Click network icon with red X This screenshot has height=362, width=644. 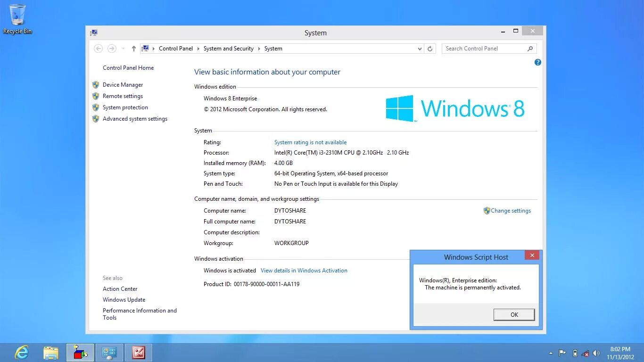click(x=586, y=353)
